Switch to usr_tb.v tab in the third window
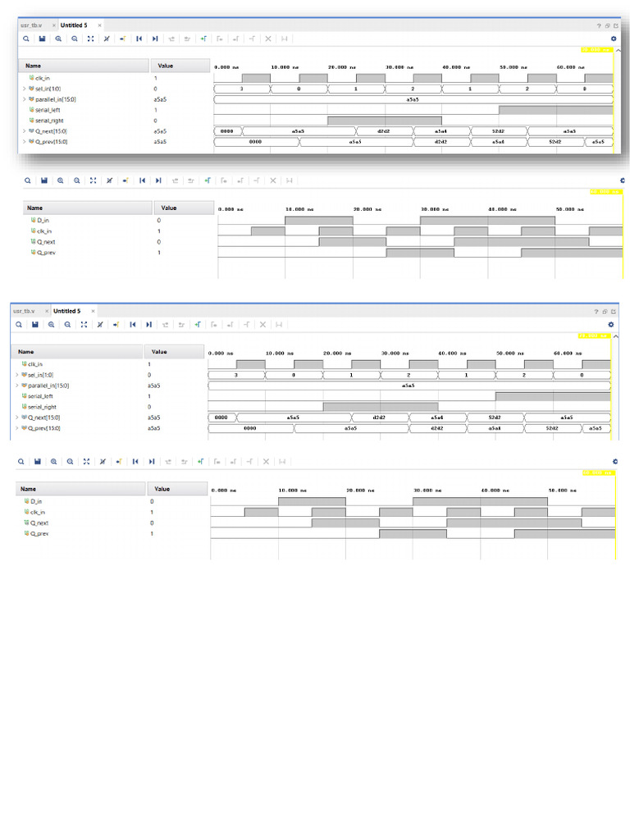The height and width of the screenshot is (840, 630). pyautogui.click(x=24, y=311)
